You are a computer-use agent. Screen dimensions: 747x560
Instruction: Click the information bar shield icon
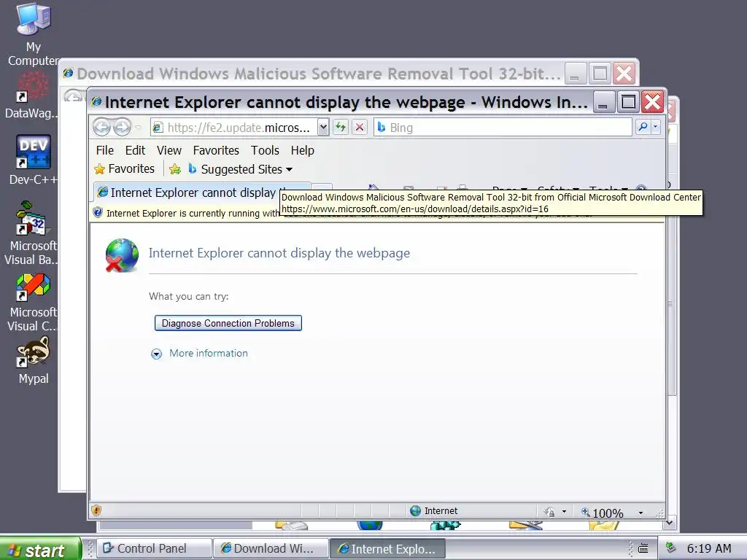click(x=98, y=212)
